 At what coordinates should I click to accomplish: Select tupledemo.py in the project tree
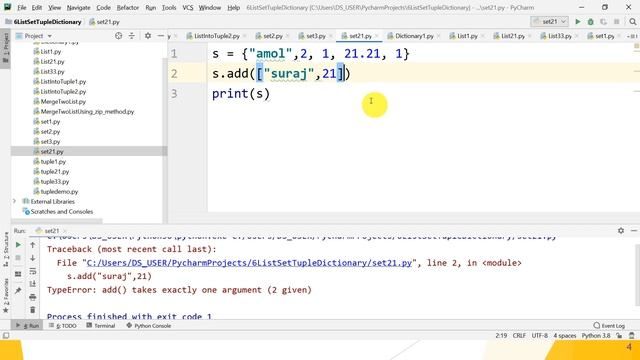pyautogui.click(x=59, y=191)
